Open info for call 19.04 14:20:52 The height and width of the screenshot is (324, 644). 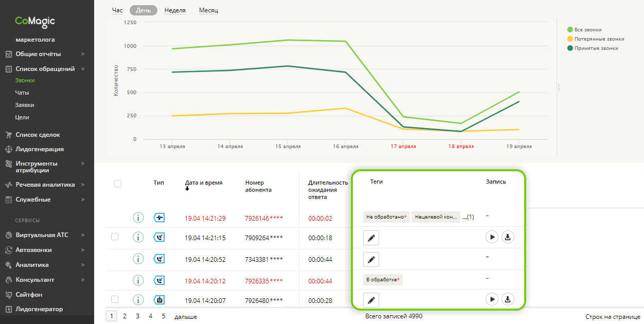pyautogui.click(x=138, y=259)
